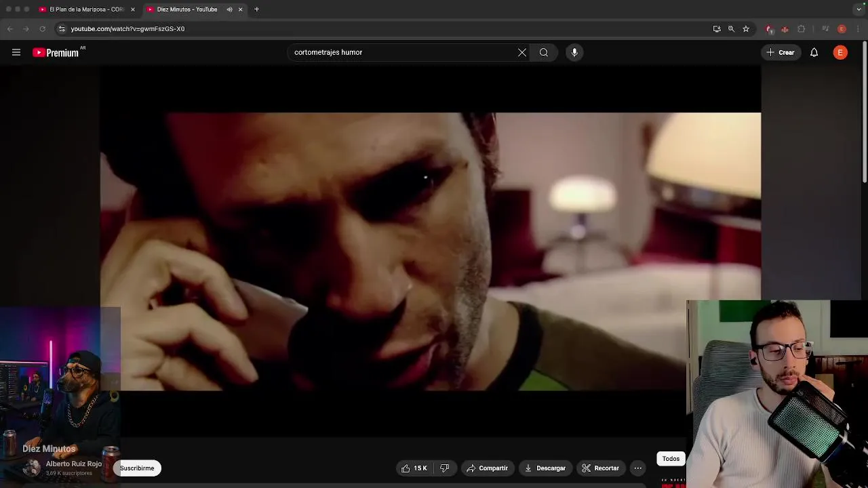Mute the Diez Minutos tab audio
The image size is (868, 488).
229,9
